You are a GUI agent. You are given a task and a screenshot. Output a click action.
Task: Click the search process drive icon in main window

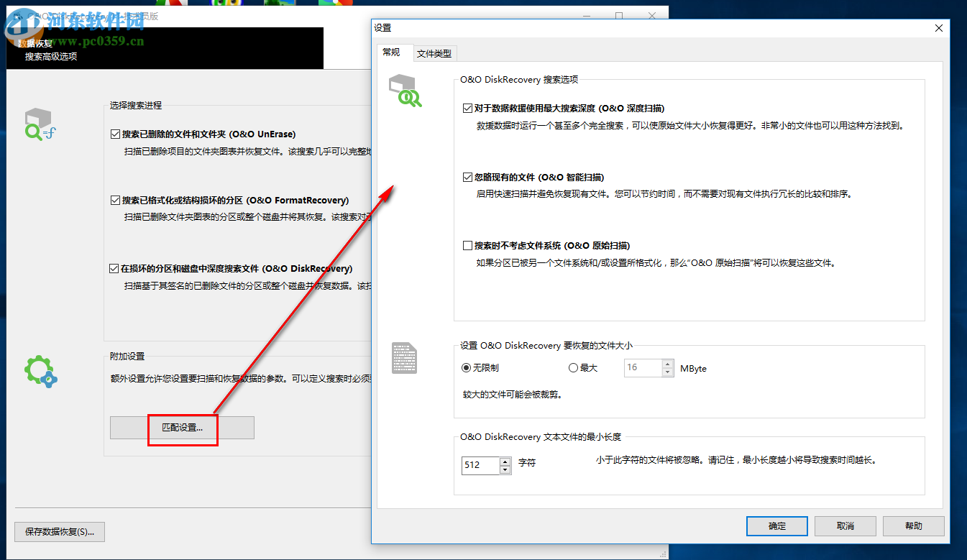[x=40, y=124]
